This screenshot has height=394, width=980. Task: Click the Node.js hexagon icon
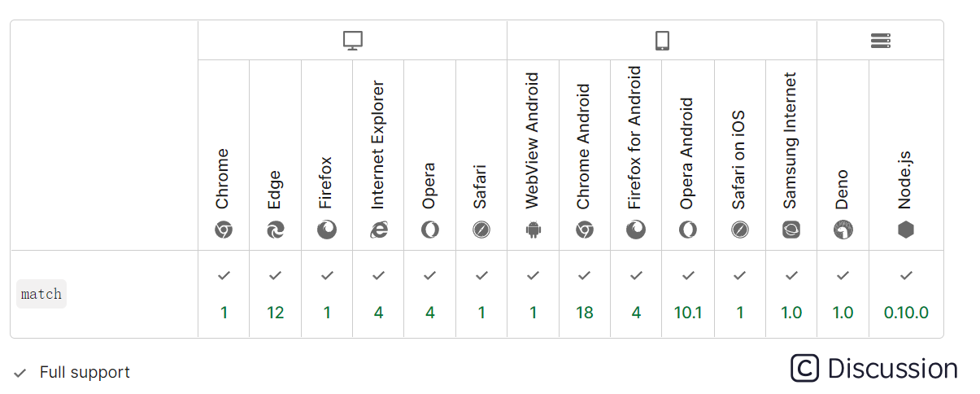906,230
